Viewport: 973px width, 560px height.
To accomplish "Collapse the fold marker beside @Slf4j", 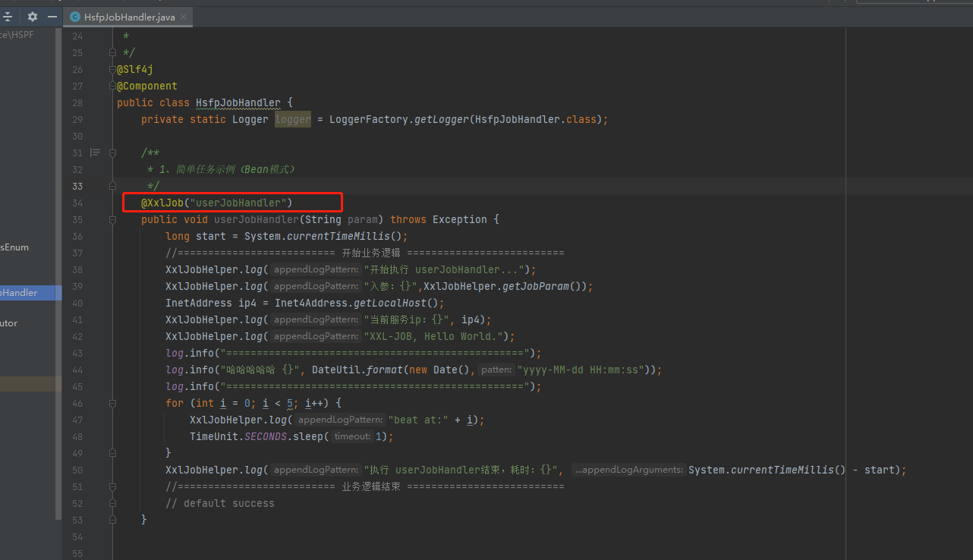I will [x=112, y=69].
